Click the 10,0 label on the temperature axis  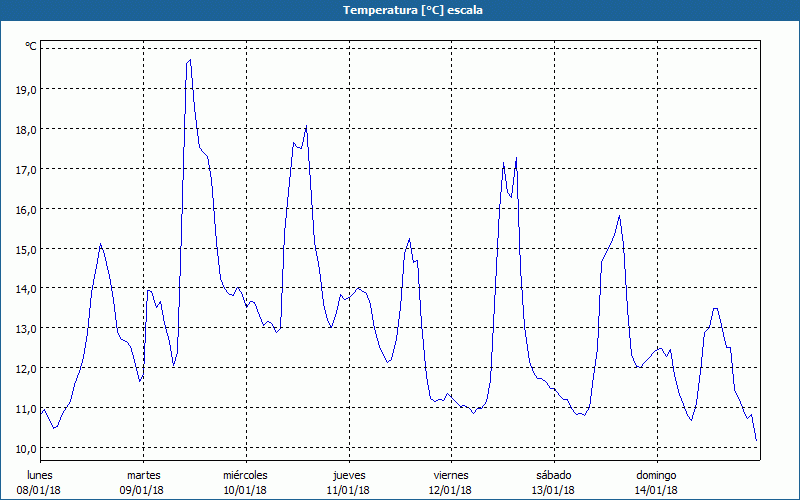point(26,448)
